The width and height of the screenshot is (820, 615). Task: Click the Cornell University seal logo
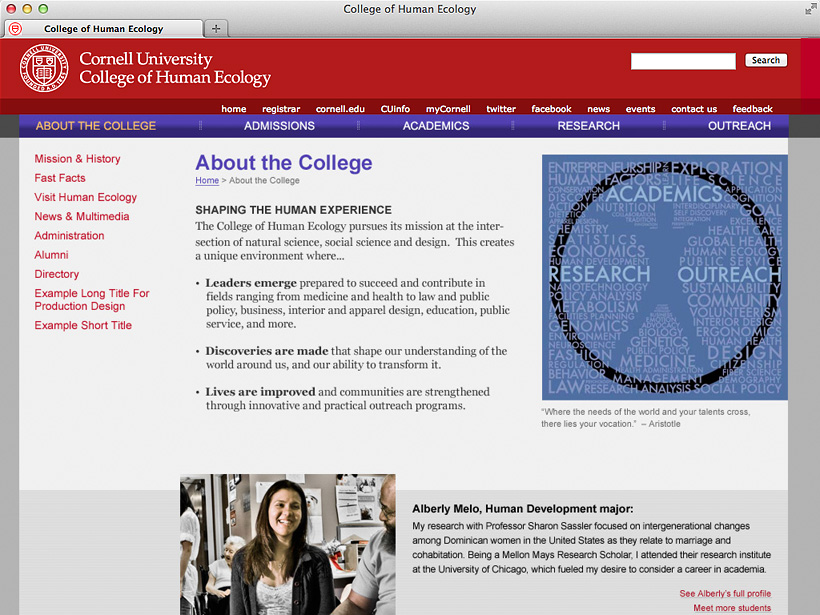click(44, 68)
